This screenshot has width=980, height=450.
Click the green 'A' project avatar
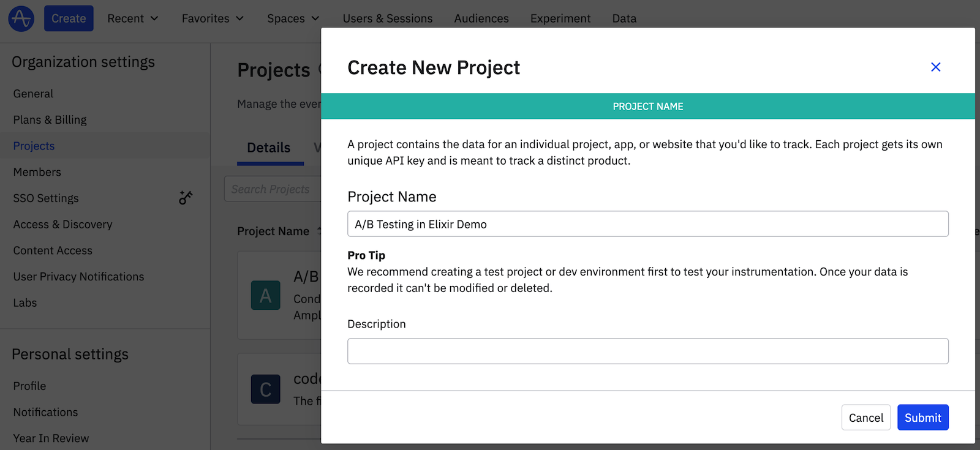coord(266,296)
